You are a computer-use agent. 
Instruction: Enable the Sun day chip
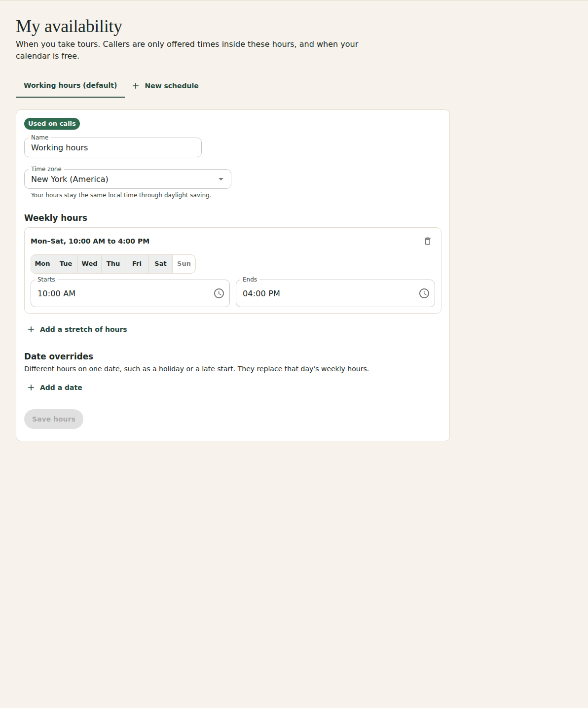184,264
